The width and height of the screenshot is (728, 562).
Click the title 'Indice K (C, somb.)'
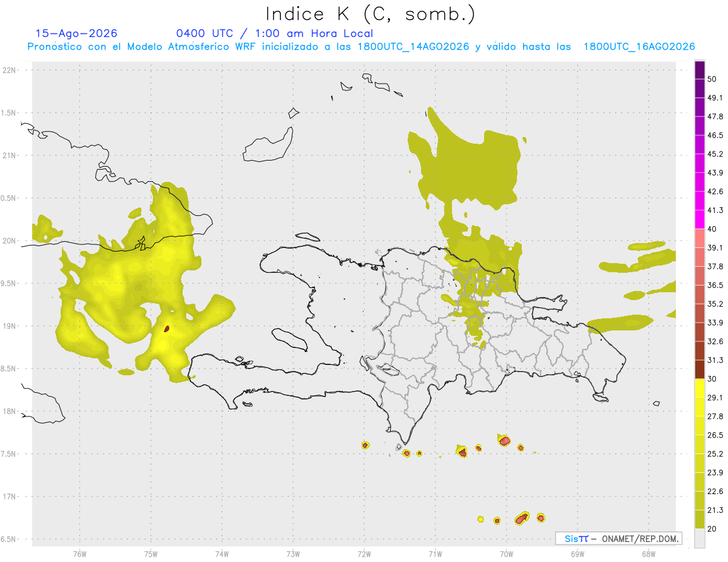[370, 15]
